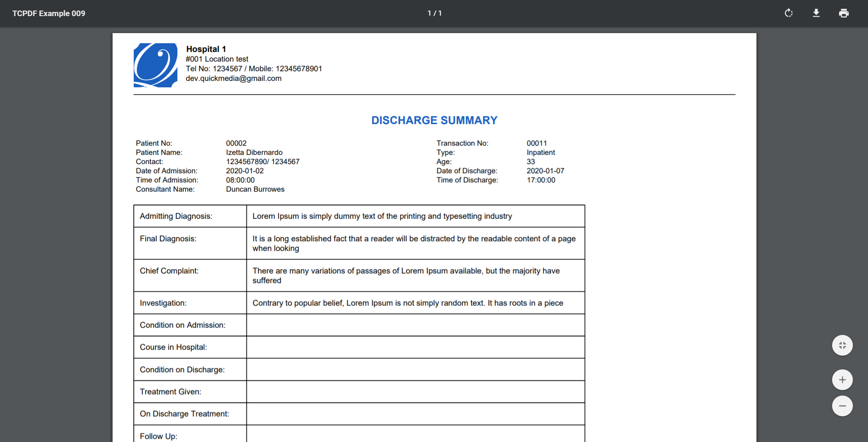Click consultant name Duncan Burrowes
Image resolution: width=868 pixels, height=442 pixels.
tap(255, 189)
